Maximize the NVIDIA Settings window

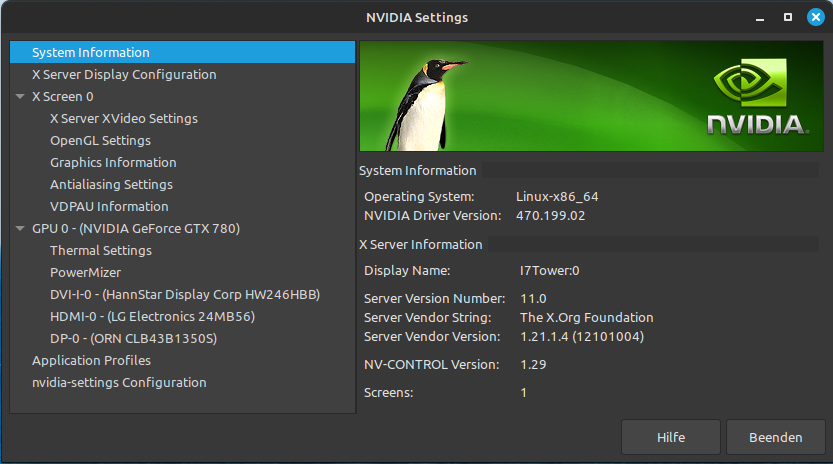coord(788,18)
